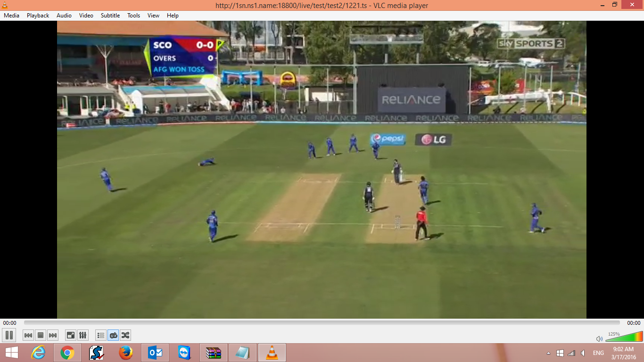The height and width of the screenshot is (362, 644).
Task: Open the Tools menu
Action: [134, 16]
